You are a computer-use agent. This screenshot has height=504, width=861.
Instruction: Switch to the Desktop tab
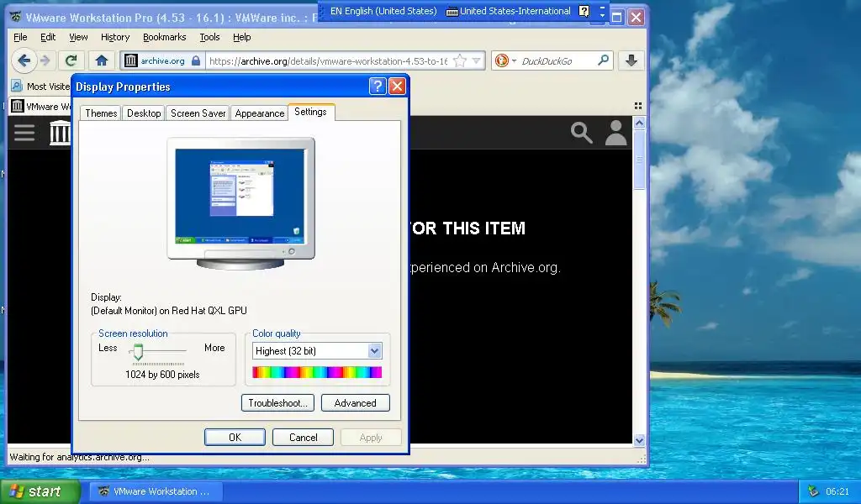tap(144, 113)
